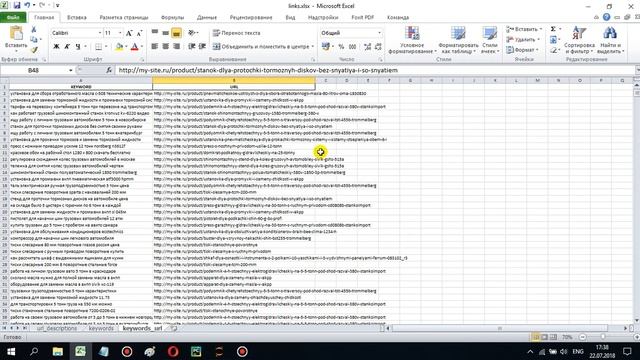Click the zoom slider in status bar
Screen dimensions: 640x360
(x=603, y=337)
